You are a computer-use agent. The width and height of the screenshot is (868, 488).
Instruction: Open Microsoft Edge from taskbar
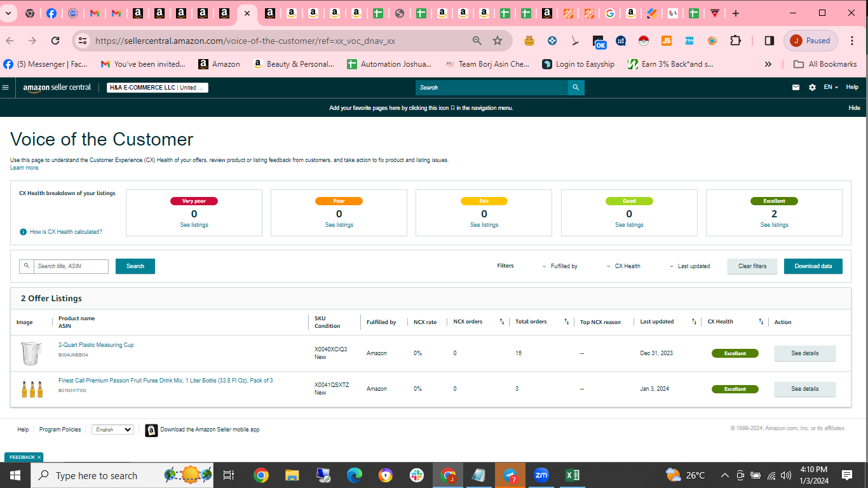tap(354, 475)
